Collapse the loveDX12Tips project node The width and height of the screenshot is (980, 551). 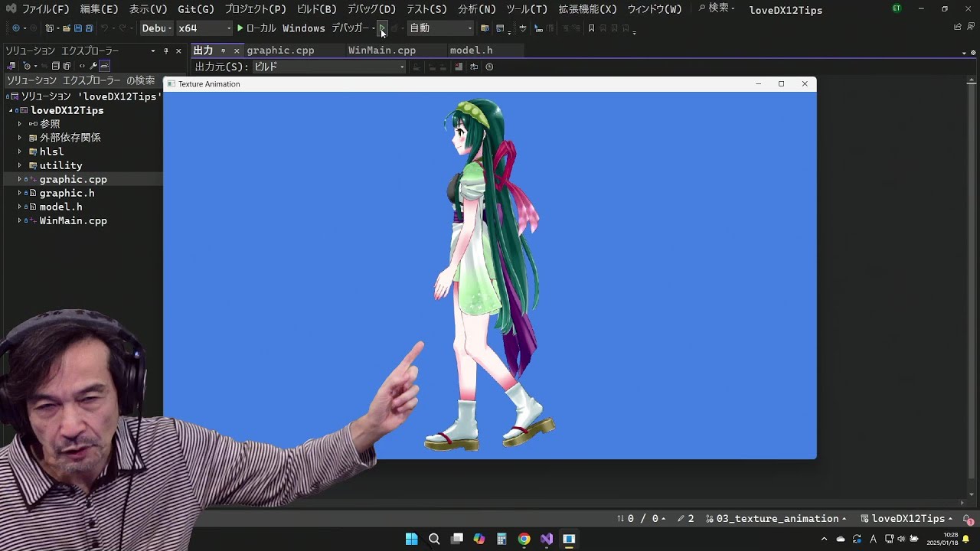point(11,110)
